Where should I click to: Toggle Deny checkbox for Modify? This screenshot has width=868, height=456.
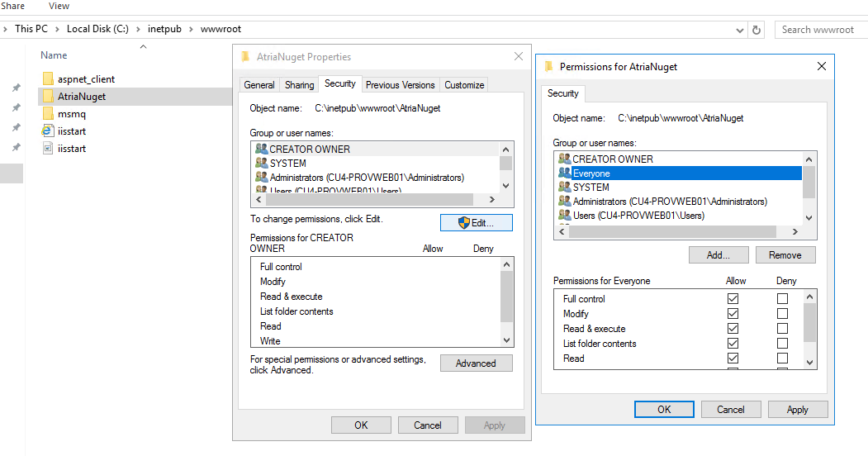point(782,314)
